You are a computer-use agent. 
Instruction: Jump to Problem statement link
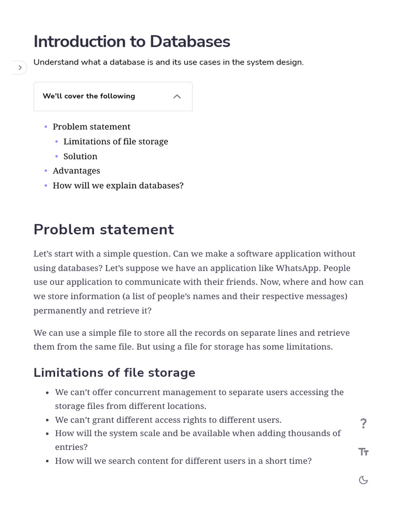(x=91, y=127)
